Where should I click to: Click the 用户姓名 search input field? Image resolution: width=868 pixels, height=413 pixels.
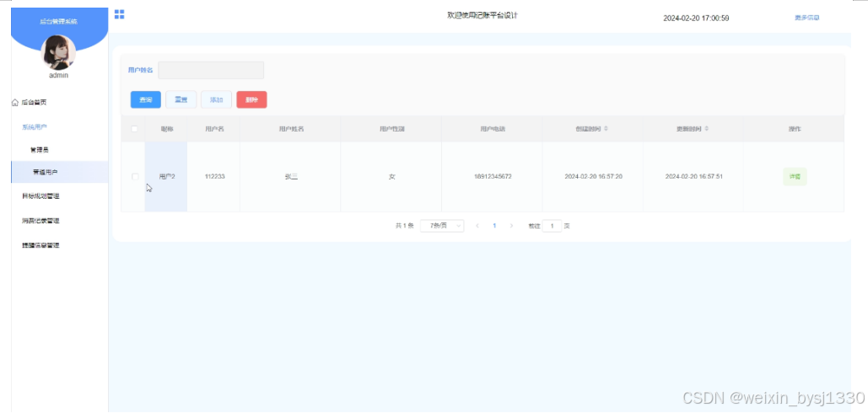tap(211, 70)
